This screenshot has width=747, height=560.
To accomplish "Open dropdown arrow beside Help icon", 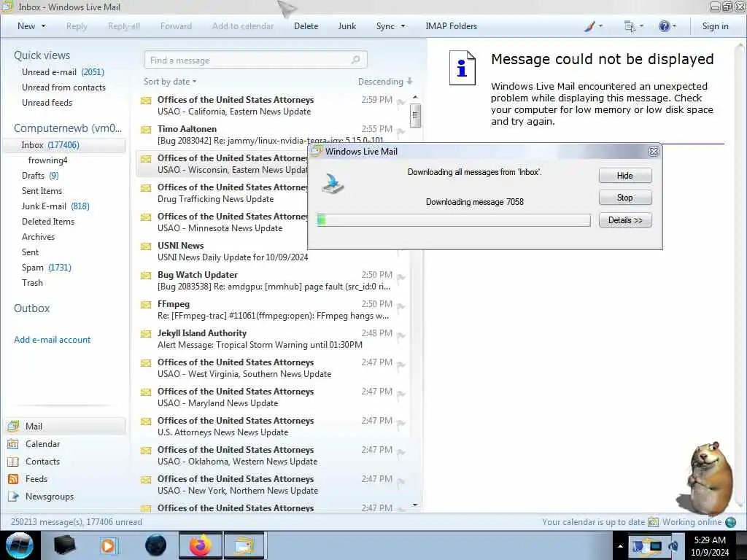I will [674, 26].
